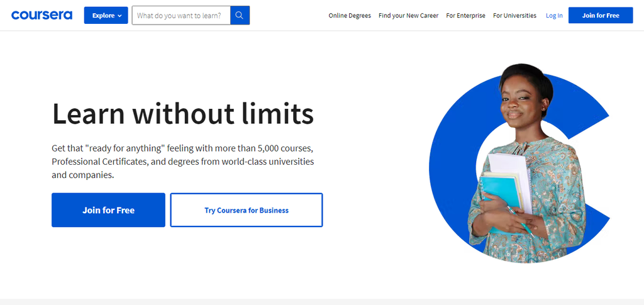Select Try Coursera for Business button
The height and width of the screenshot is (305, 644).
point(247,210)
